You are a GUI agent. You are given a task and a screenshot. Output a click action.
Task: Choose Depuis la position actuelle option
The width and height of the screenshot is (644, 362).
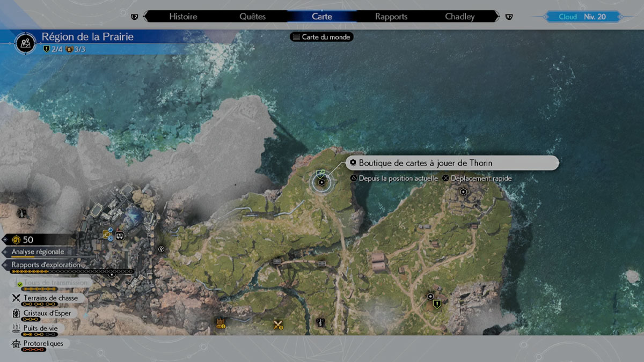pos(397,178)
